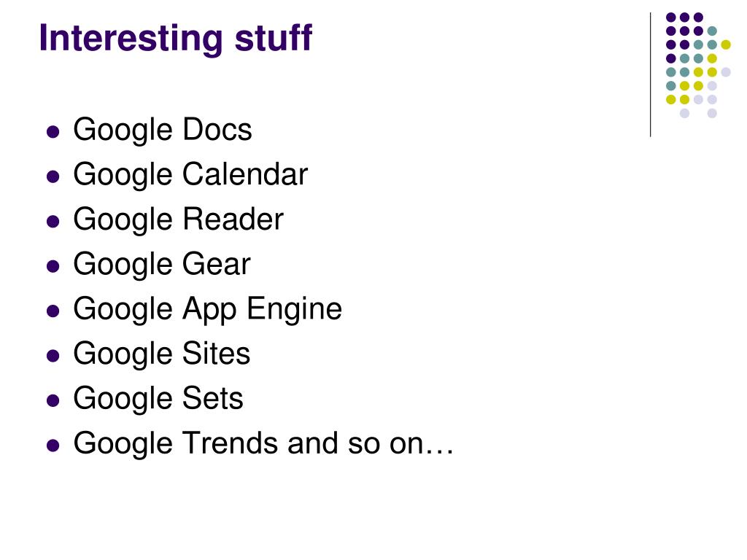Click the decorative colored dot pattern
The width and height of the screenshot is (747, 560).
(x=698, y=65)
